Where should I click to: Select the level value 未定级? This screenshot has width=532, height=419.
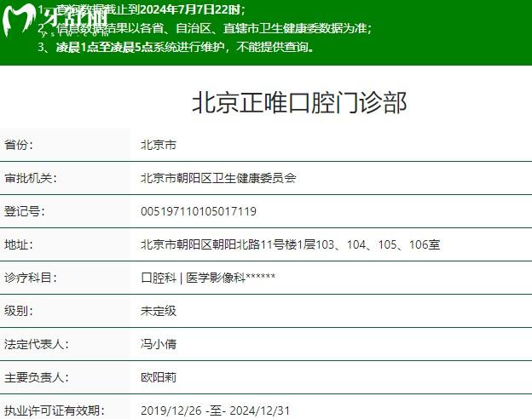click(159, 311)
